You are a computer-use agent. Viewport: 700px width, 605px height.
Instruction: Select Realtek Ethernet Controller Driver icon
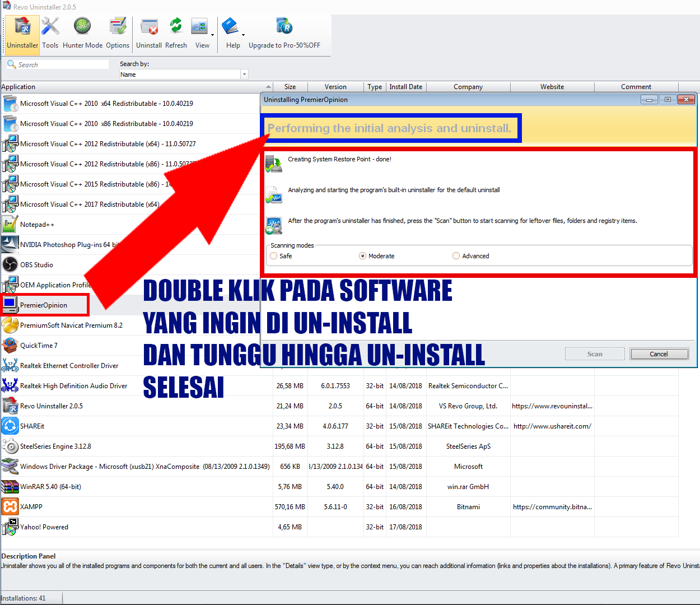10,366
